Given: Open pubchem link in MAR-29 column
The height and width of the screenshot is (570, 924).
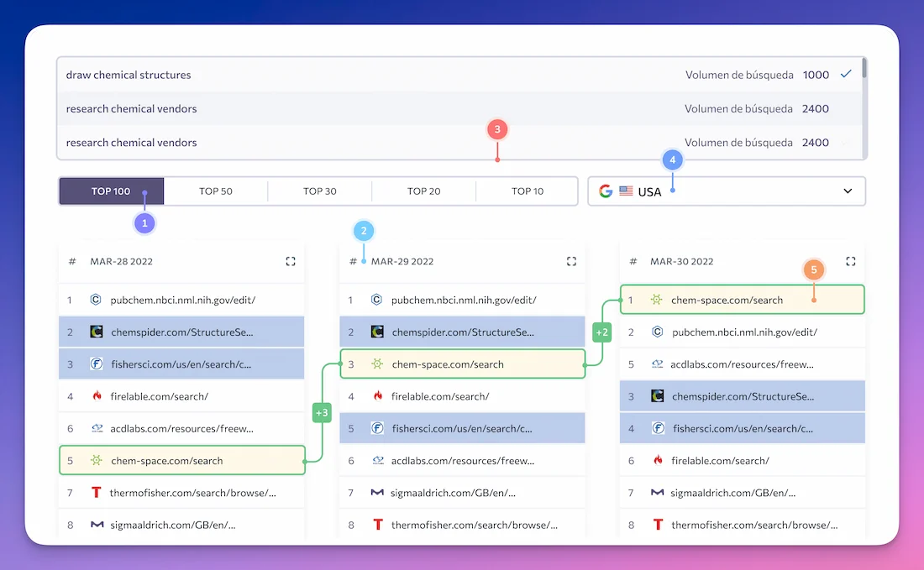Looking at the screenshot, I should pyautogui.click(x=464, y=300).
